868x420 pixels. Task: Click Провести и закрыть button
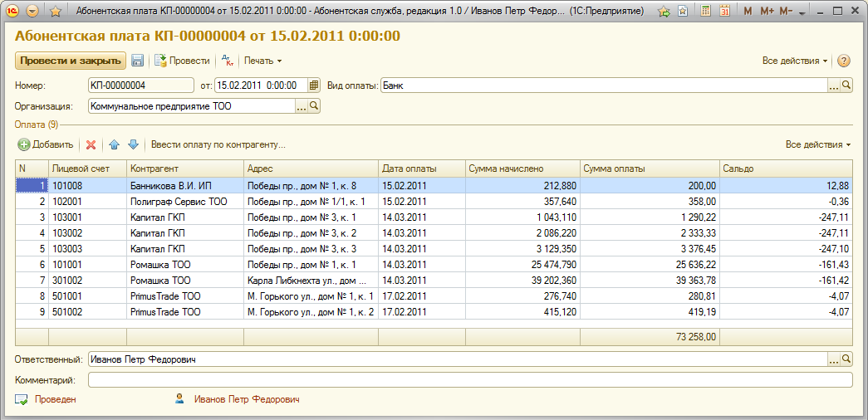70,61
